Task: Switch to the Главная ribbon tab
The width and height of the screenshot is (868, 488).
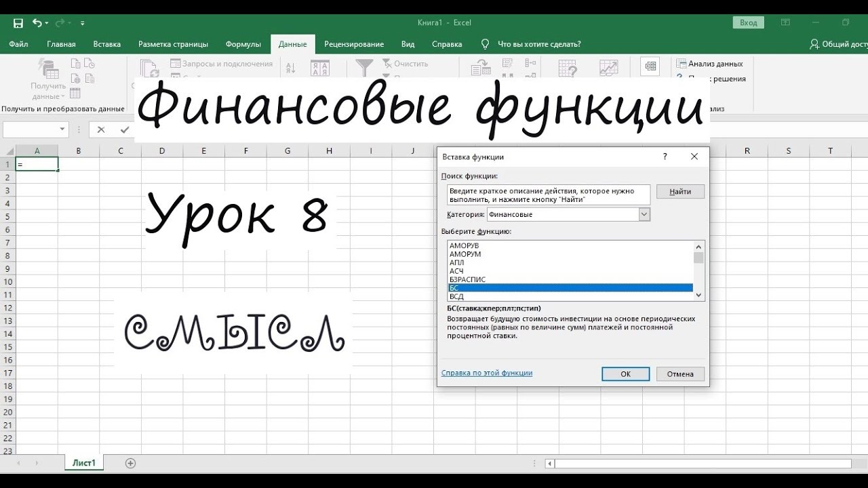Action: [x=61, y=44]
